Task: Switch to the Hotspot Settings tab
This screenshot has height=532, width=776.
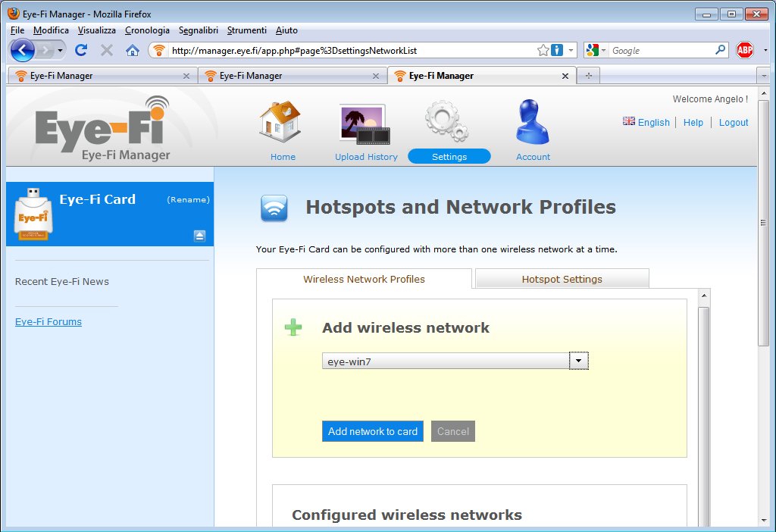Action: [562, 279]
